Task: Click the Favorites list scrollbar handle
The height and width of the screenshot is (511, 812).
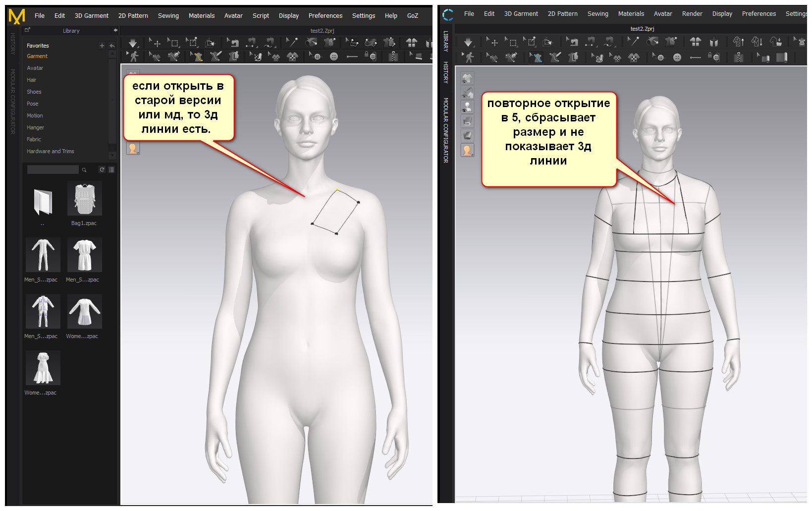Action: pos(112,101)
